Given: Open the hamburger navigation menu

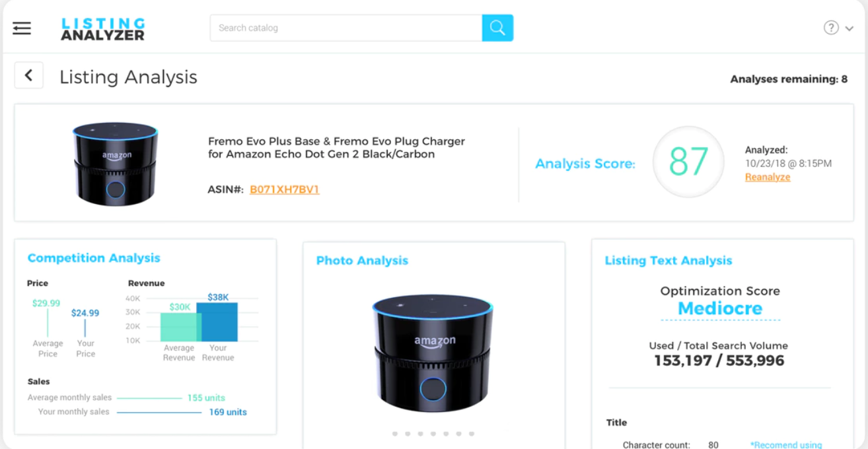Looking at the screenshot, I should tap(22, 28).
